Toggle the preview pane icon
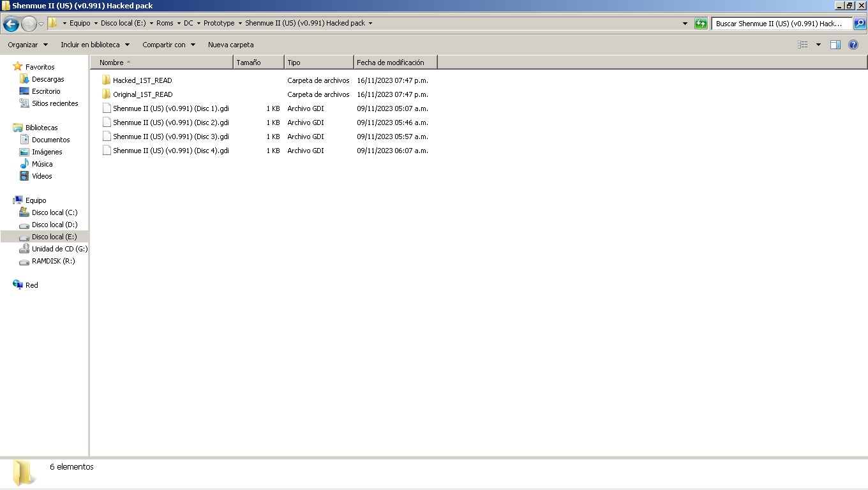The height and width of the screenshot is (490, 868). click(x=835, y=45)
